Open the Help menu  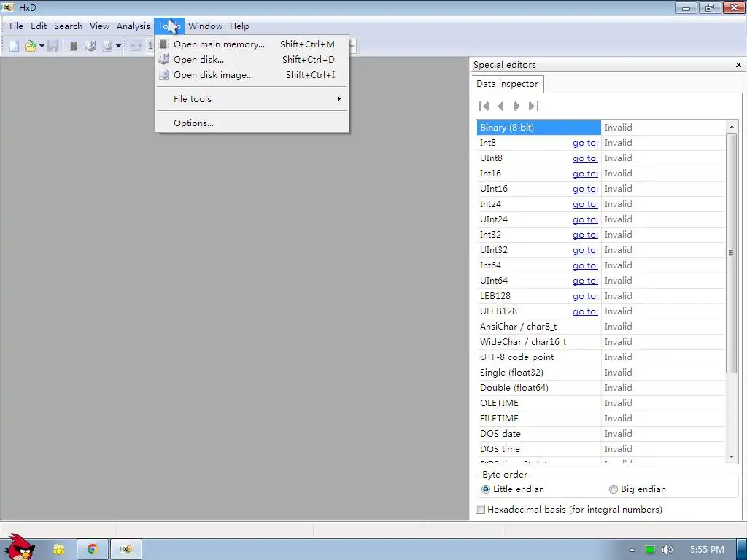239,26
